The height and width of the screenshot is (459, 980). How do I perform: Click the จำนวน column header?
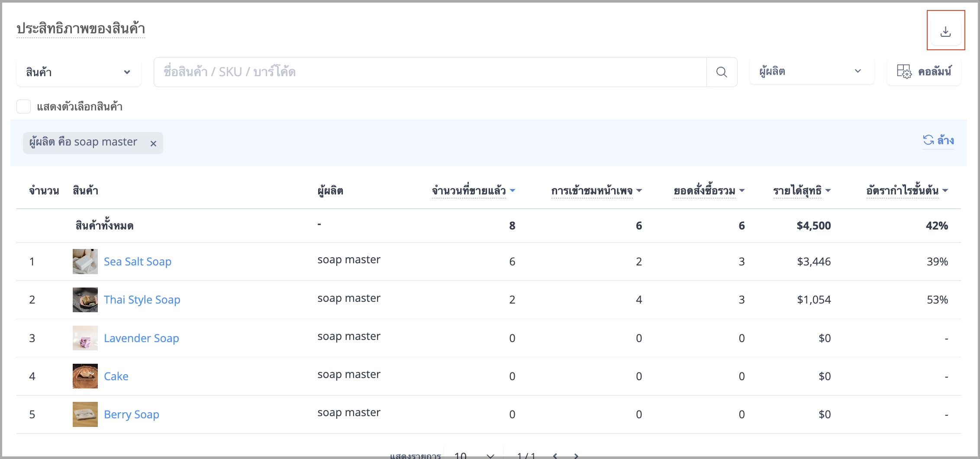point(44,191)
